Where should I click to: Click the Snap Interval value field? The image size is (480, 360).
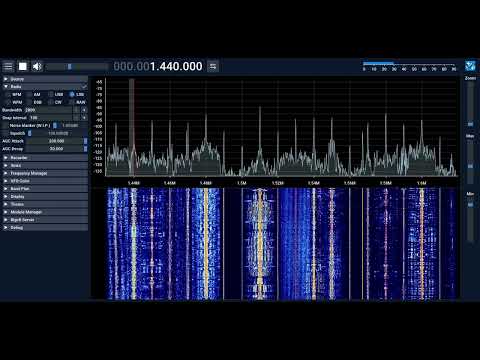tap(50, 118)
